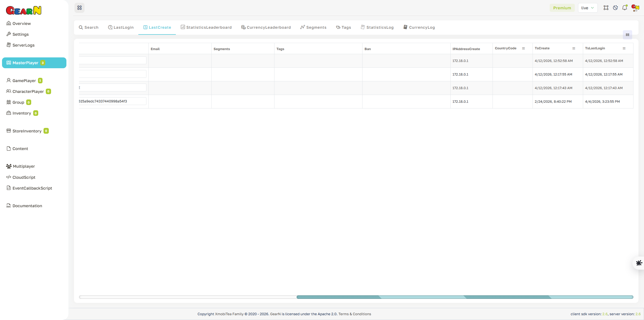Open StoreInventory in the sidebar

pyautogui.click(x=26, y=131)
